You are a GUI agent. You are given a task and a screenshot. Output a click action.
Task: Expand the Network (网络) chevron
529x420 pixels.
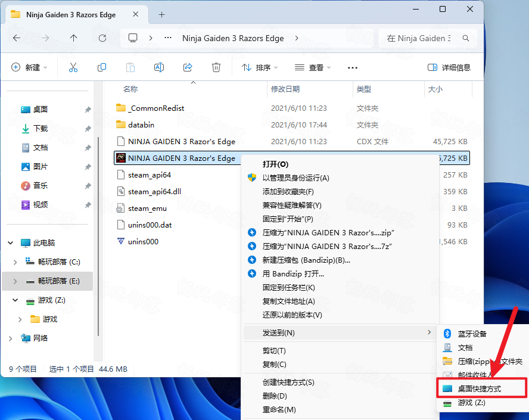pyautogui.click(x=11, y=338)
